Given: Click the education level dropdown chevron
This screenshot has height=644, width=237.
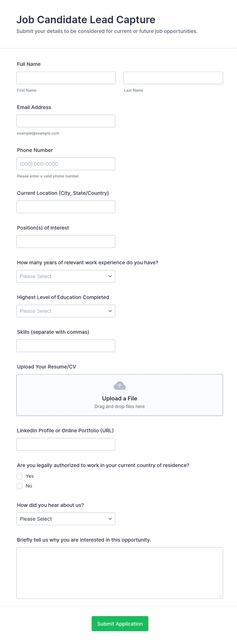Looking at the screenshot, I should point(110,311).
